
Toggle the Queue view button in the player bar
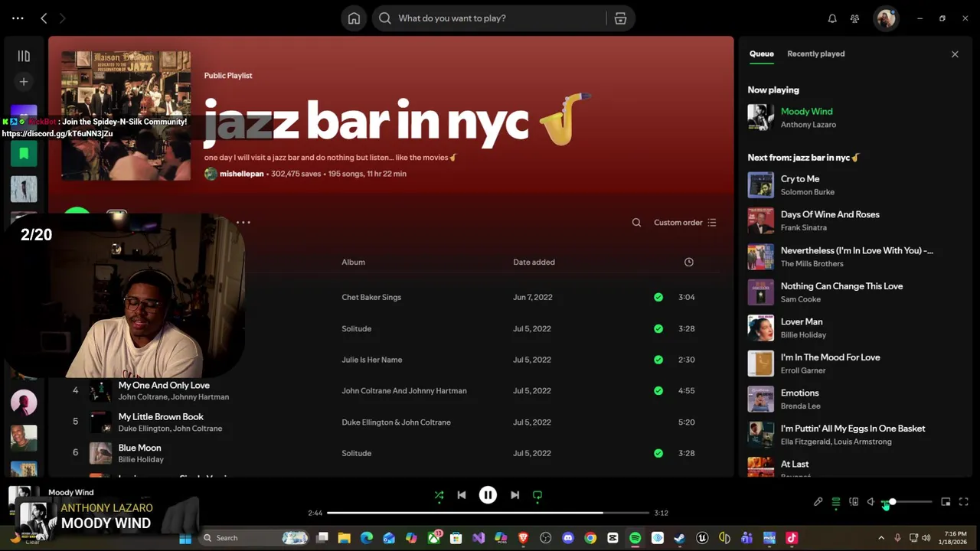tap(835, 502)
